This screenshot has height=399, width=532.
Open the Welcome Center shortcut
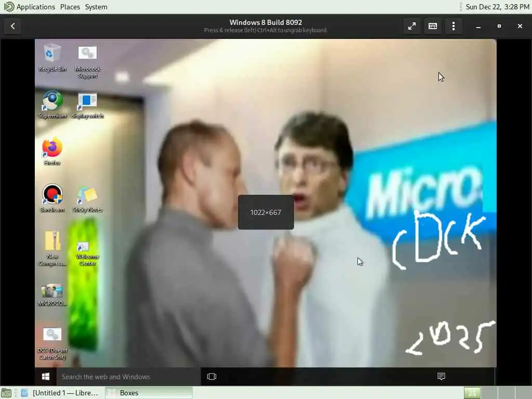(87, 254)
